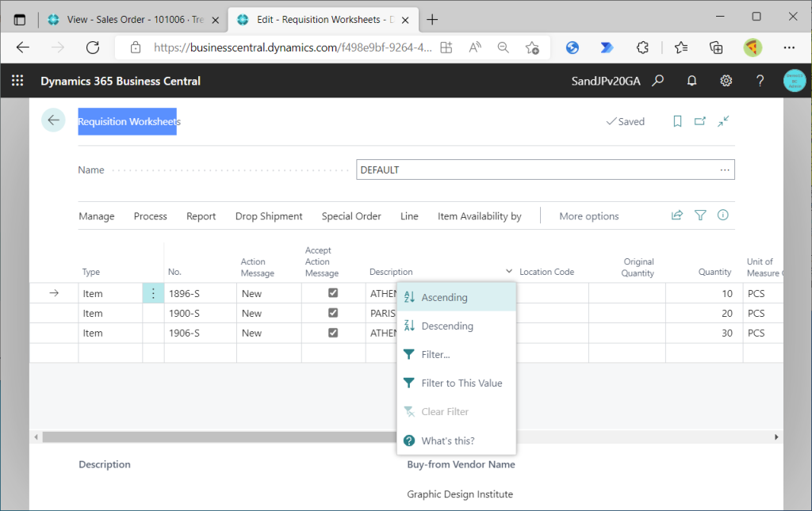Select What's this? menu entry

pos(456,440)
